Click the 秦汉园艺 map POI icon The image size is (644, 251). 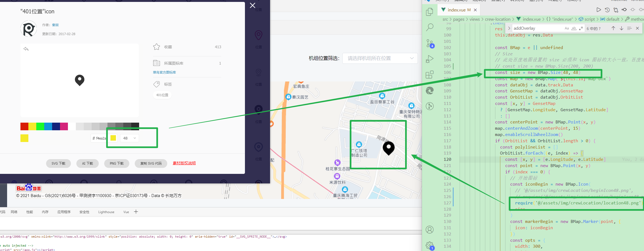pyautogui.click(x=288, y=97)
